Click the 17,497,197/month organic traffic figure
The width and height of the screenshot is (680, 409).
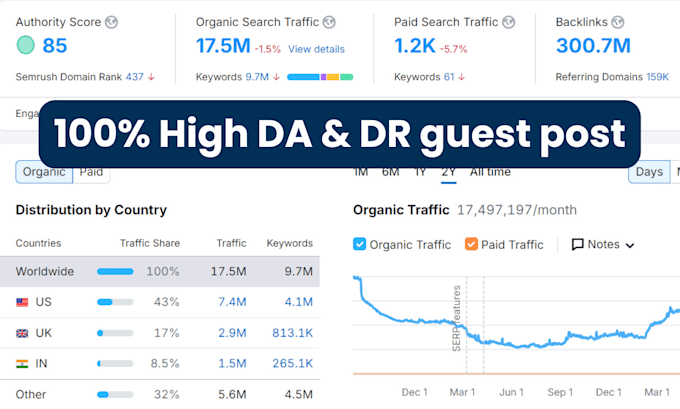pyautogui.click(x=517, y=210)
